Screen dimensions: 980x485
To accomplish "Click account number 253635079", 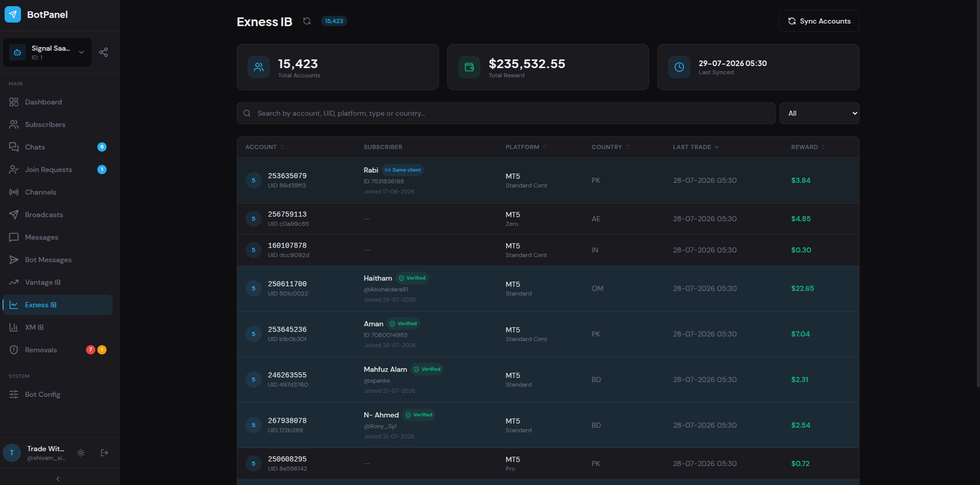I will pyautogui.click(x=287, y=176).
